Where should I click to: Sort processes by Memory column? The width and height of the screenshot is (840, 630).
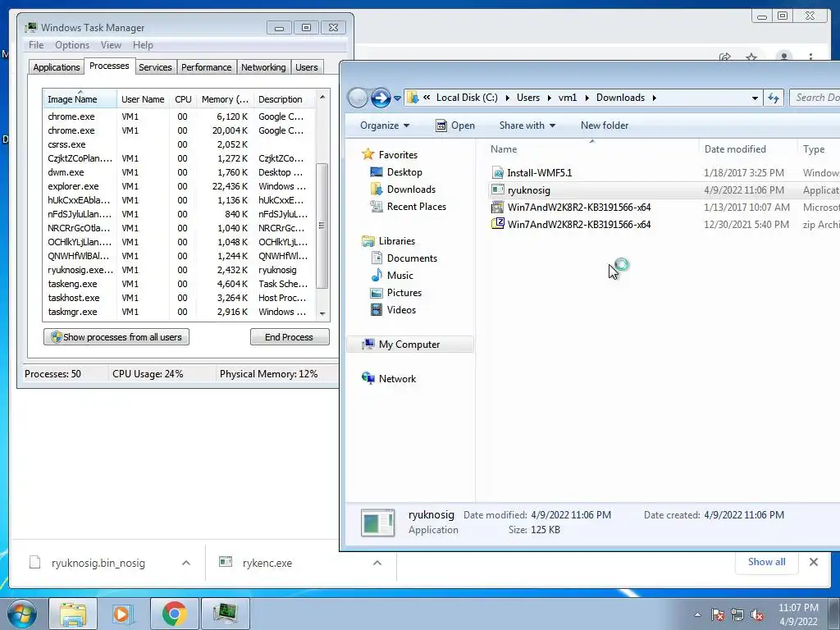click(x=225, y=99)
